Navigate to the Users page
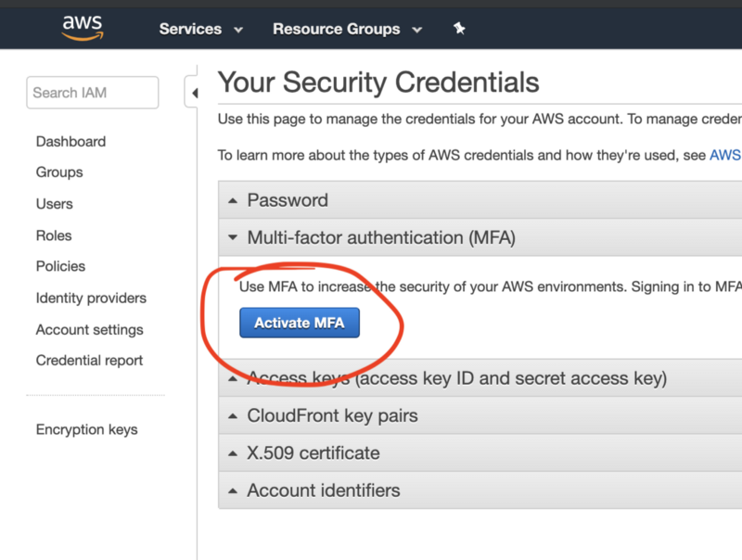Viewport: 742px width, 560px height. [54, 204]
